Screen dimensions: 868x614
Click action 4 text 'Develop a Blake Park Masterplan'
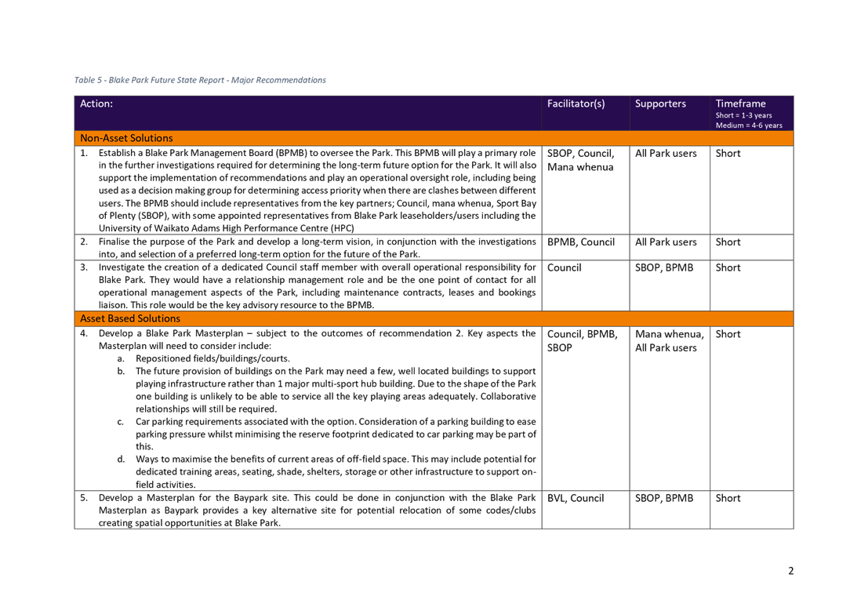pos(318,340)
